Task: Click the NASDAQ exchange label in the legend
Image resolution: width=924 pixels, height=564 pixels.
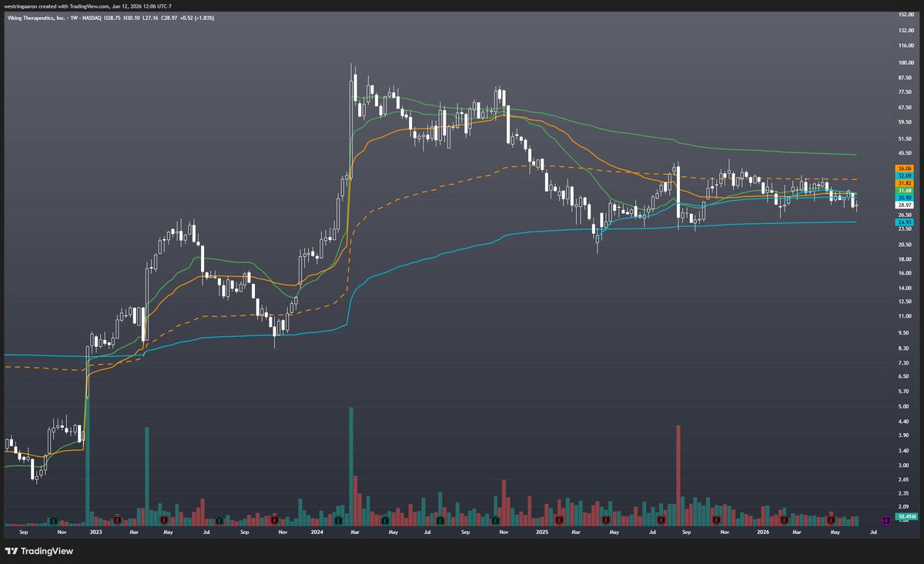Action: pos(92,18)
